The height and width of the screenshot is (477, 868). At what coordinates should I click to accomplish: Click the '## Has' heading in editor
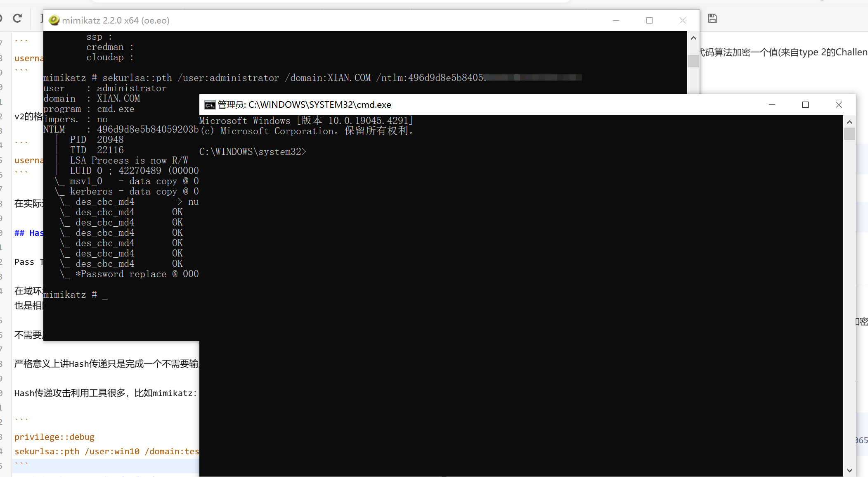29,233
